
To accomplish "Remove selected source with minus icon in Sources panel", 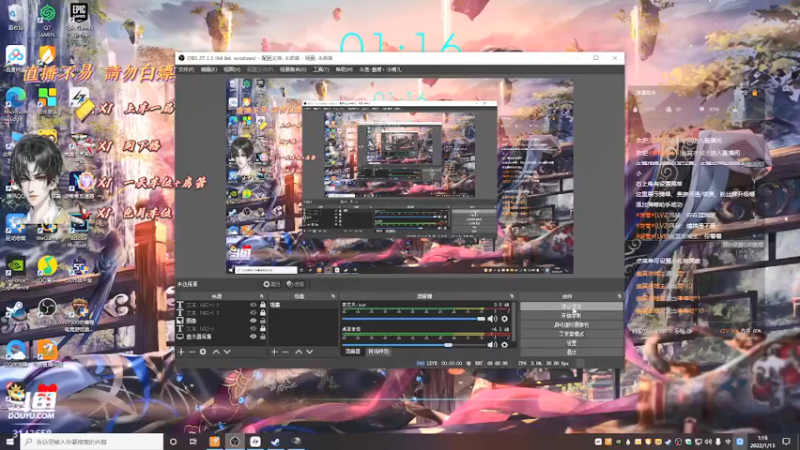I will [x=192, y=352].
